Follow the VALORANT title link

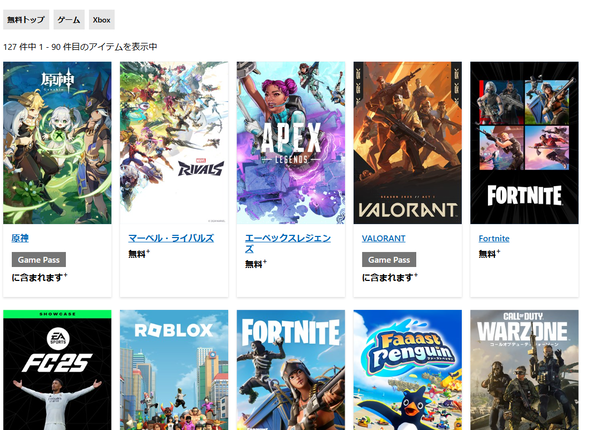click(x=383, y=238)
